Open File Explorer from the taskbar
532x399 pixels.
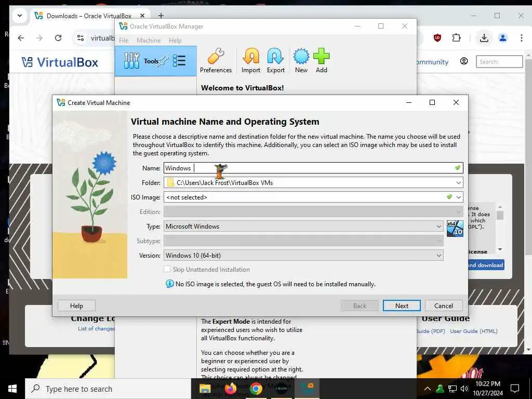pos(205,389)
